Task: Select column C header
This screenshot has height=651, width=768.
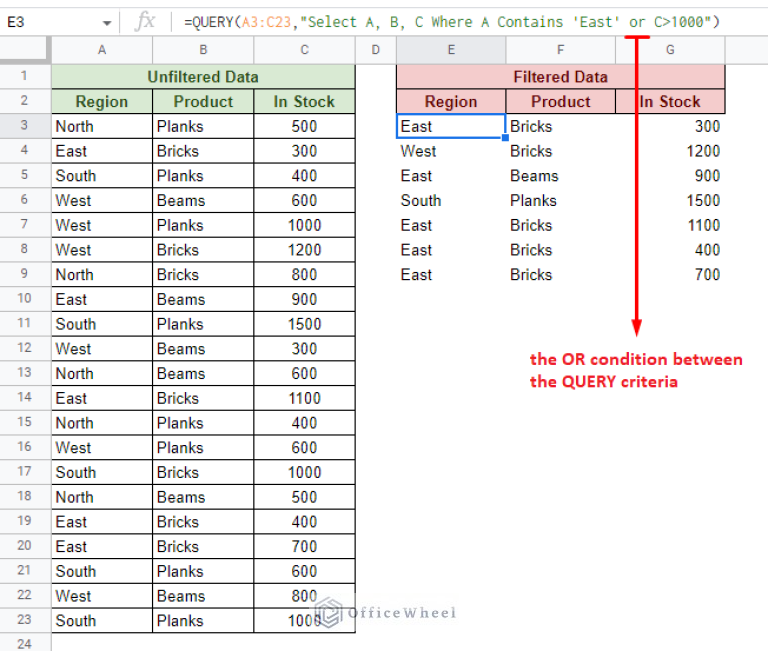Action: click(304, 50)
